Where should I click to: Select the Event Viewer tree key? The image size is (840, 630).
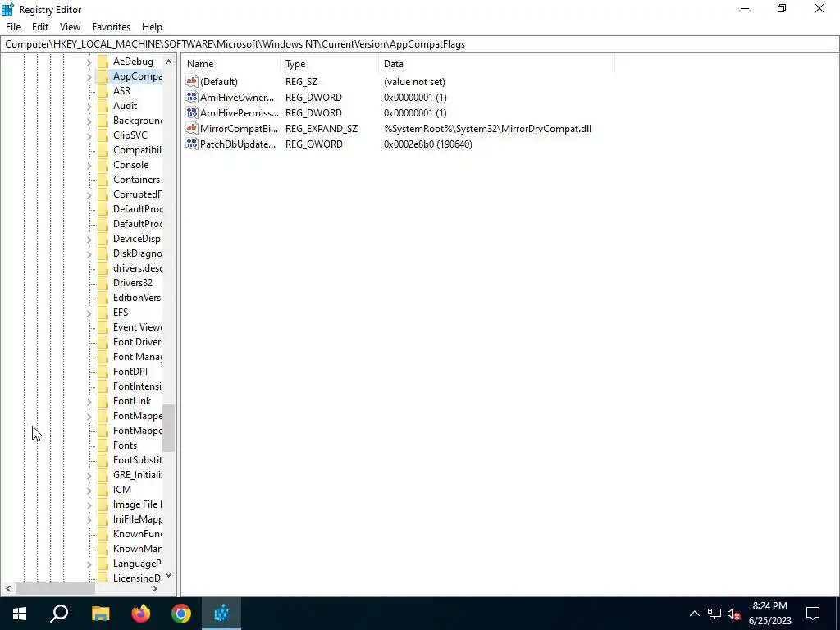[137, 327]
